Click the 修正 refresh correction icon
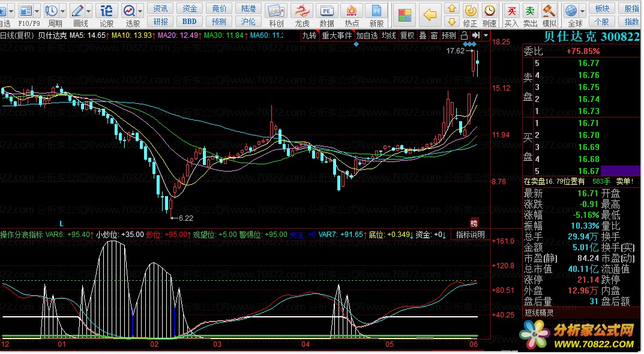 click(471, 11)
